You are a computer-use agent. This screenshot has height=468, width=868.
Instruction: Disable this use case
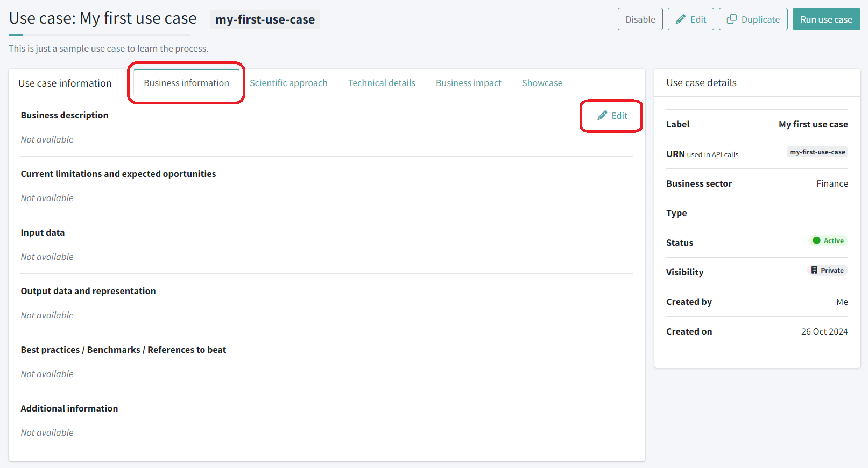tap(640, 19)
